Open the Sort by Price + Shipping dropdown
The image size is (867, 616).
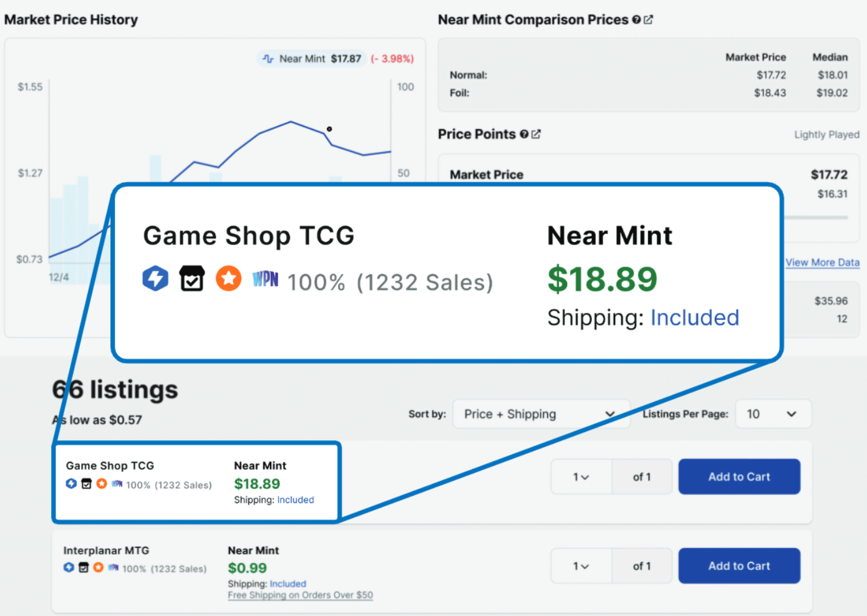click(x=541, y=413)
